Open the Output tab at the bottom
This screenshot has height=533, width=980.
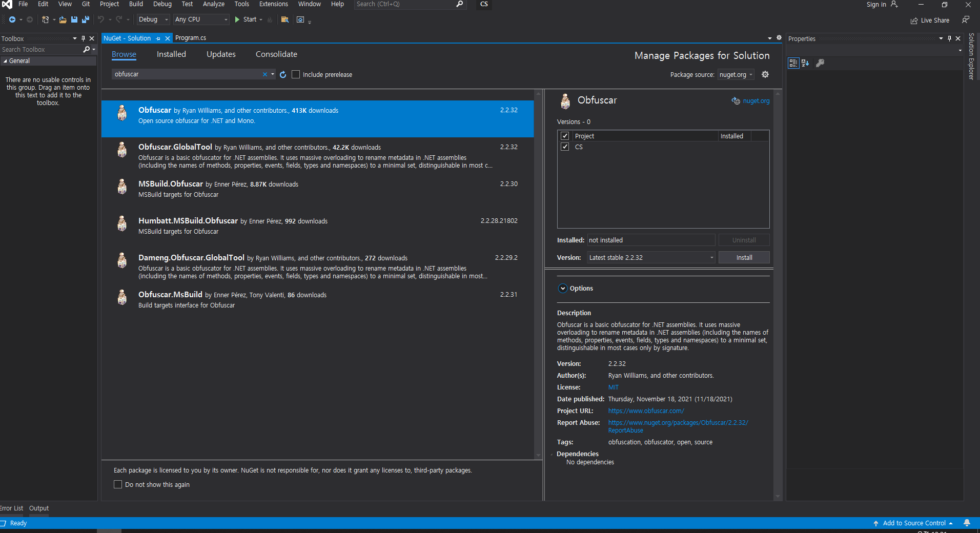pos(39,508)
